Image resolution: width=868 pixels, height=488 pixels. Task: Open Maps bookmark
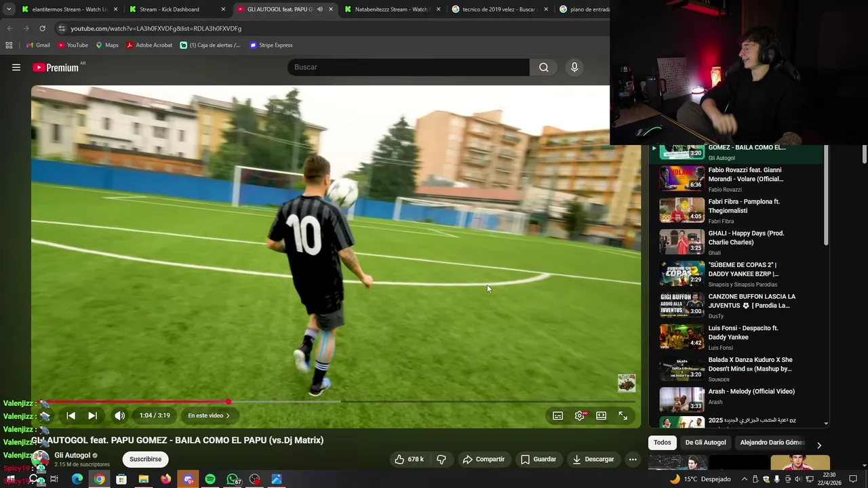(107, 45)
